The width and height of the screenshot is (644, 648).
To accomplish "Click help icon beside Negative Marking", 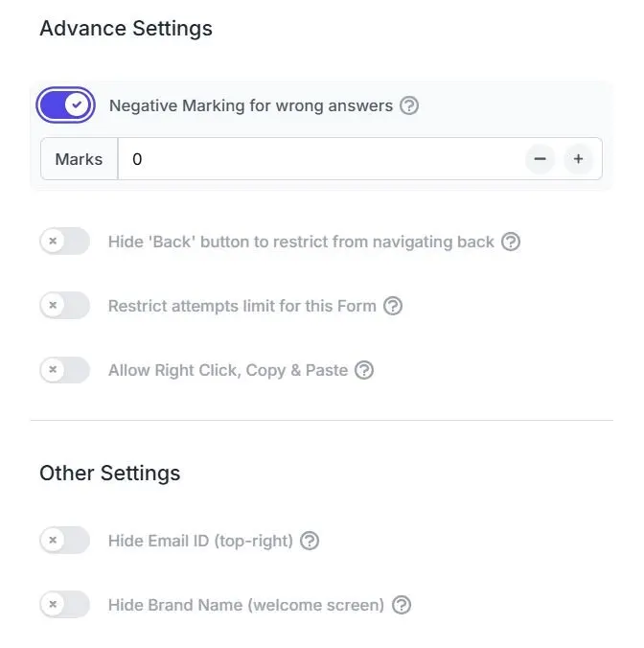I will click(x=409, y=105).
